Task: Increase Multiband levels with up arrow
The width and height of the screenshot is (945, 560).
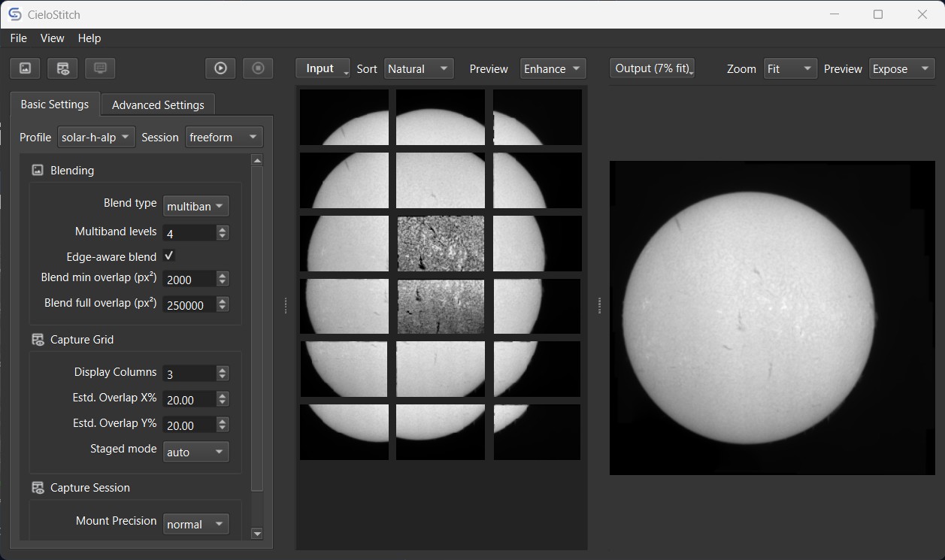Action: point(222,229)
